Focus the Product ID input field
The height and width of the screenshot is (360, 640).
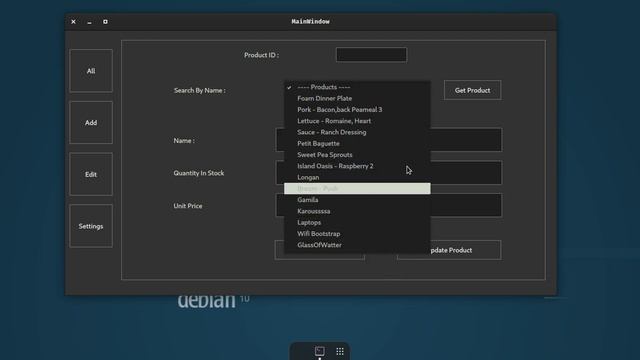(x=371, y=55)
